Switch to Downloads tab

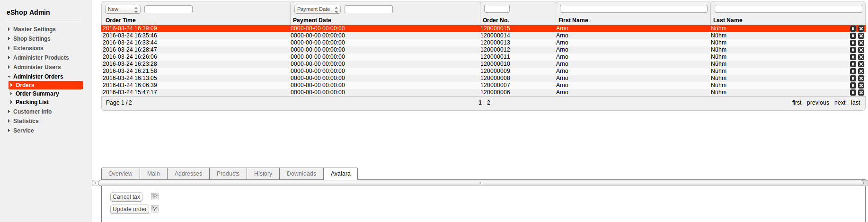(x=301, y=174)
